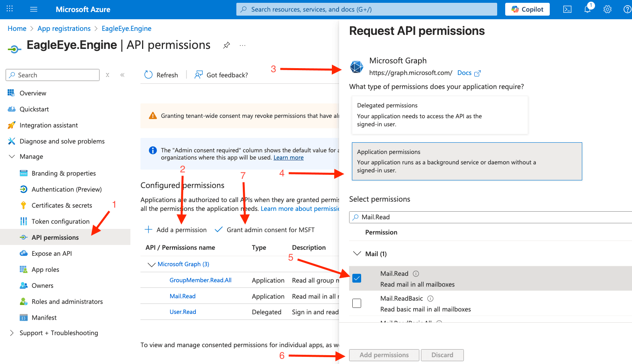Click the Add permissions button
632x364 pixels.
click(x=384, y=355)
